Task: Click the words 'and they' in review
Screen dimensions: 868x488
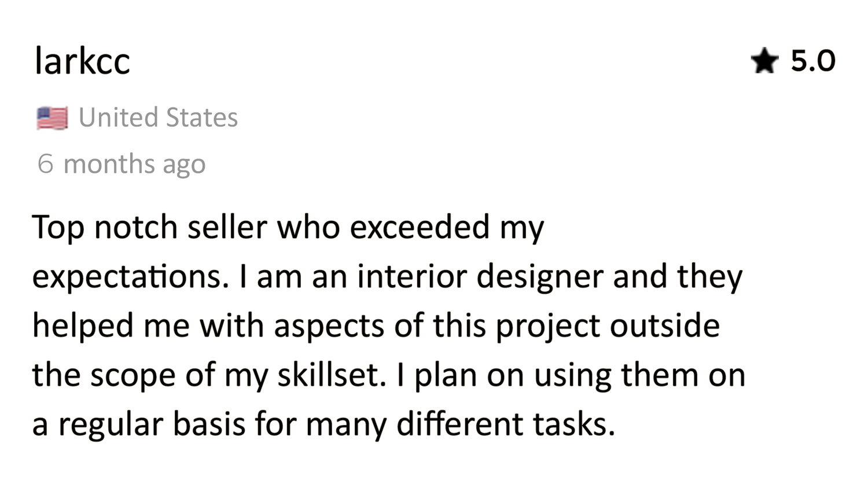Action: 678,277
